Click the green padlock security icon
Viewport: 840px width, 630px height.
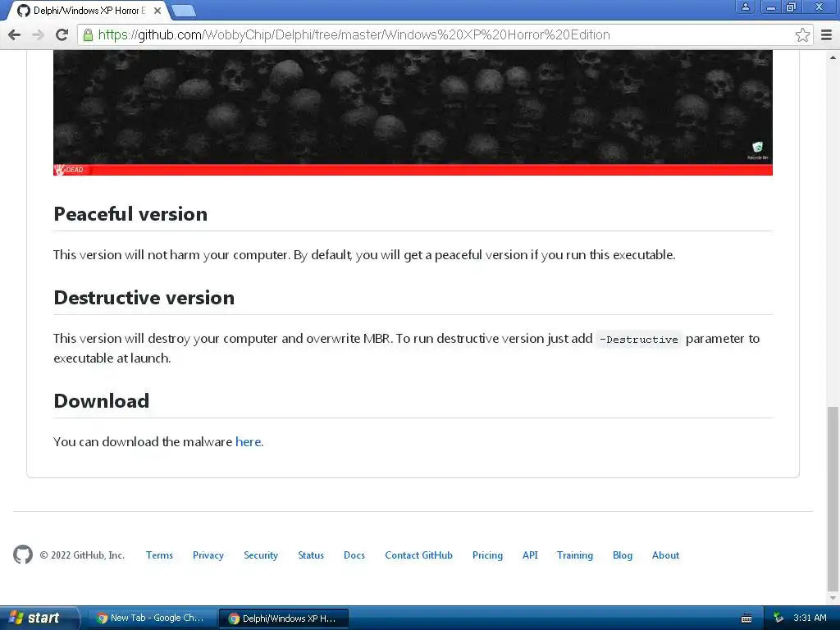click(x=88, y=34)
